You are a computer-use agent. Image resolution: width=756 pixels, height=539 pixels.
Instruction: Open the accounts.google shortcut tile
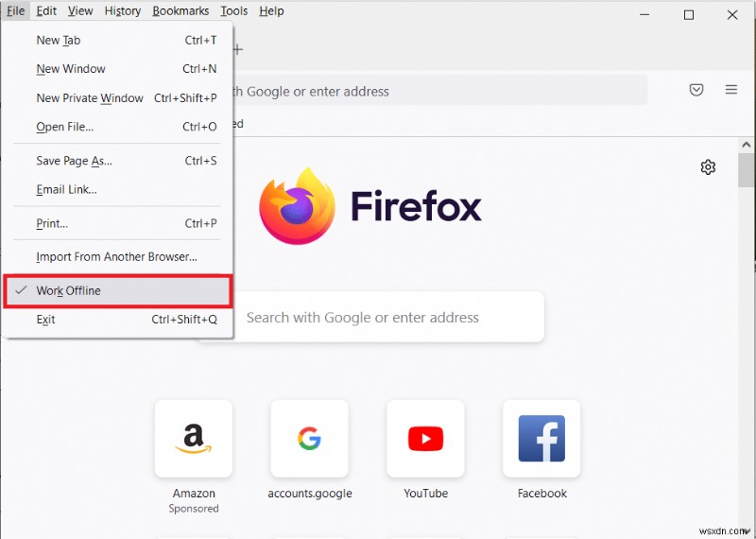[x=310, y=438]
